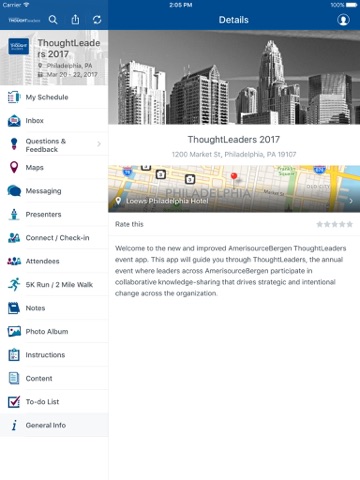Image resolution: width=360 pixels, height=480 pixels.
Task: Select the General Info item
Action: click(54, 425)
